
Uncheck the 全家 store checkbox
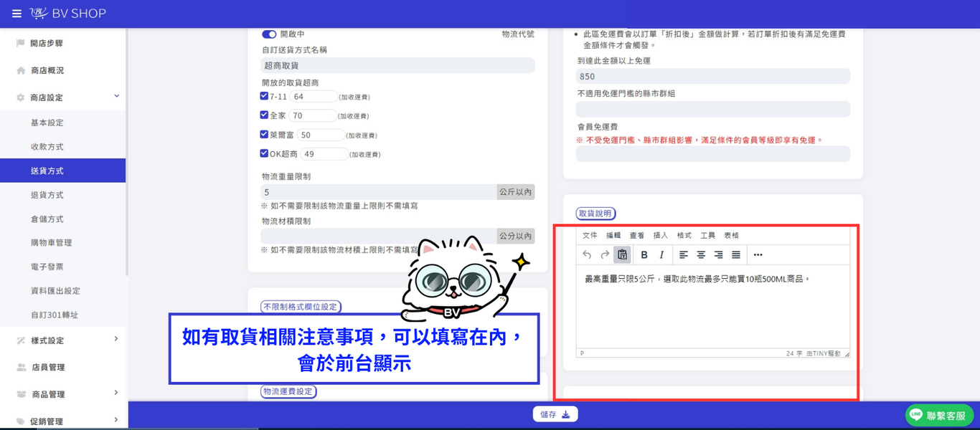click(x=264, y=115)
